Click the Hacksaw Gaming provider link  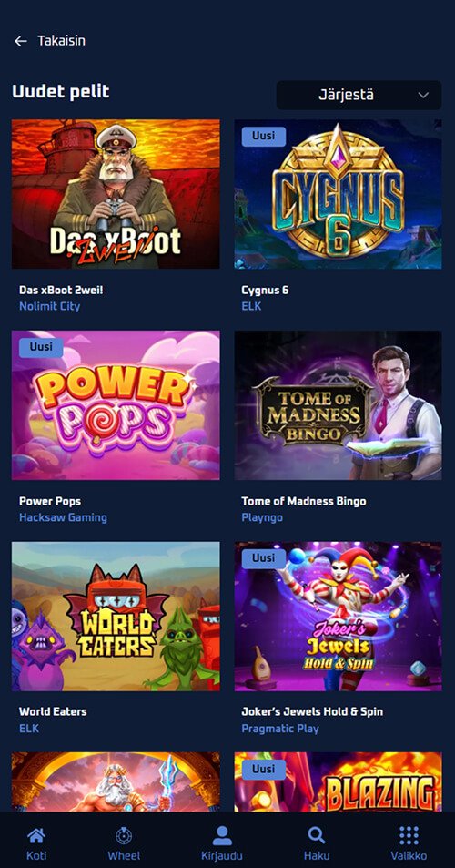click(63, 517)
